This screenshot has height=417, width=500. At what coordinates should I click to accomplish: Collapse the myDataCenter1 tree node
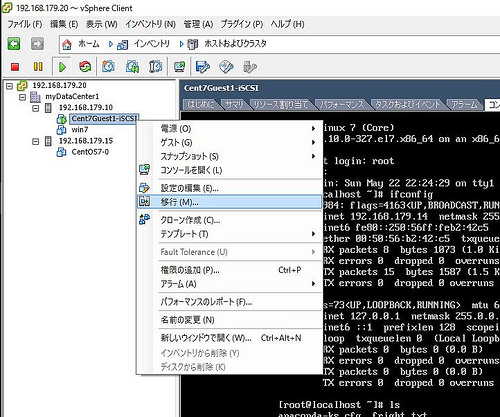[22, 97]
